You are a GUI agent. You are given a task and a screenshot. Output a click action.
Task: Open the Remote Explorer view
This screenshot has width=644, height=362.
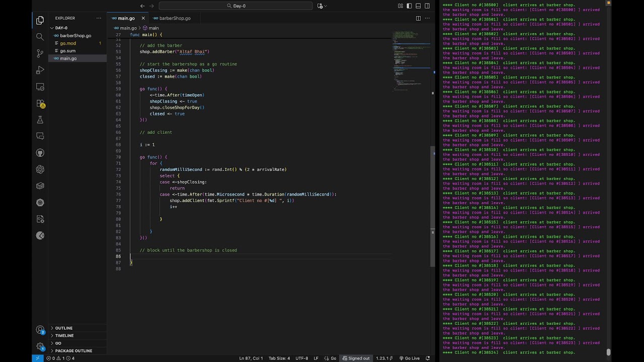coord(40,86)
